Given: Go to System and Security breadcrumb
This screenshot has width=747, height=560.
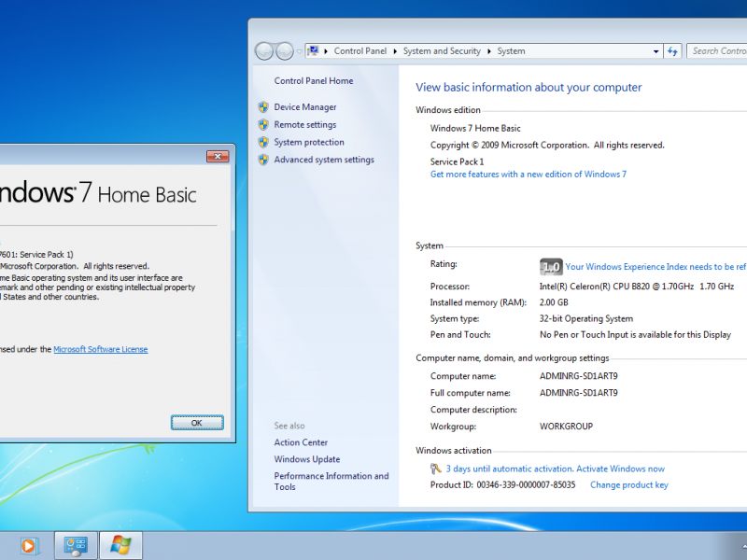Looking at the screenshot, I should point(442,51).
